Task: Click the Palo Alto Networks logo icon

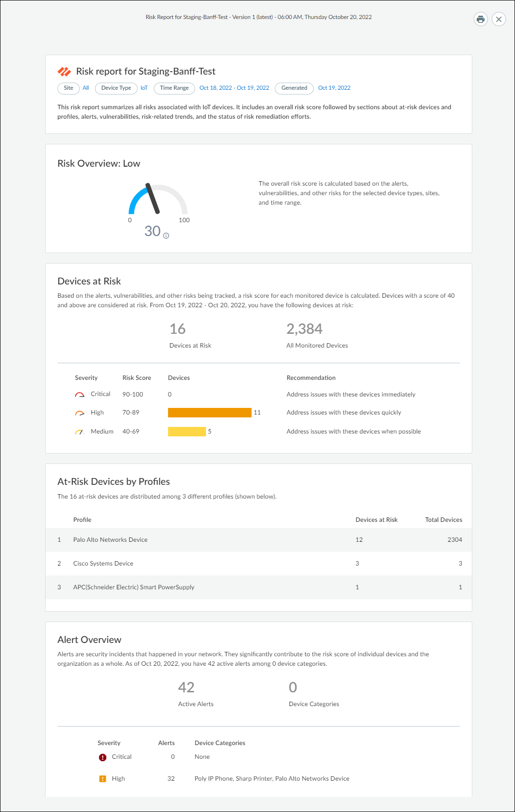Action: (64, 72)
